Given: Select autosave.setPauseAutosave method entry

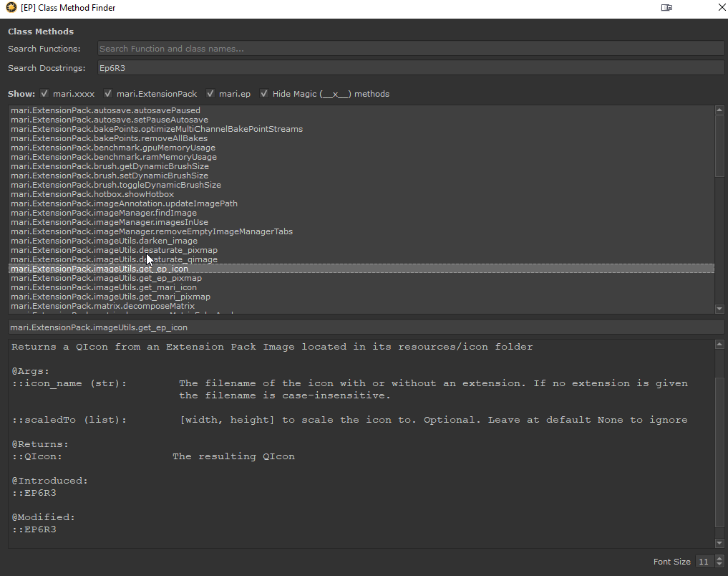Looking at the screenshot, I should tap(110, 120).
